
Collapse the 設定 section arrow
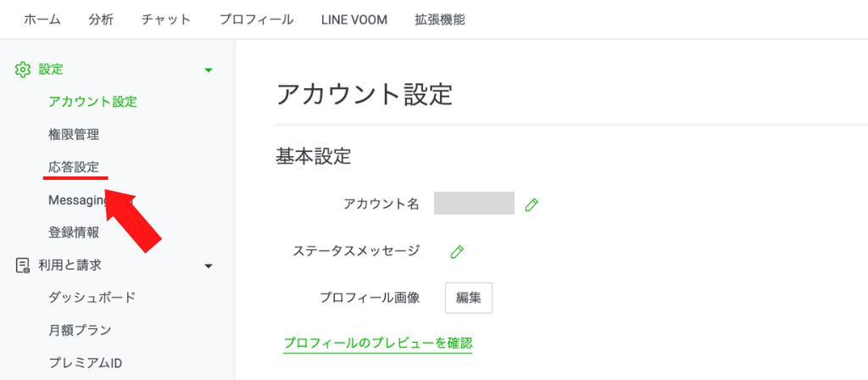(x=209, y=70)
